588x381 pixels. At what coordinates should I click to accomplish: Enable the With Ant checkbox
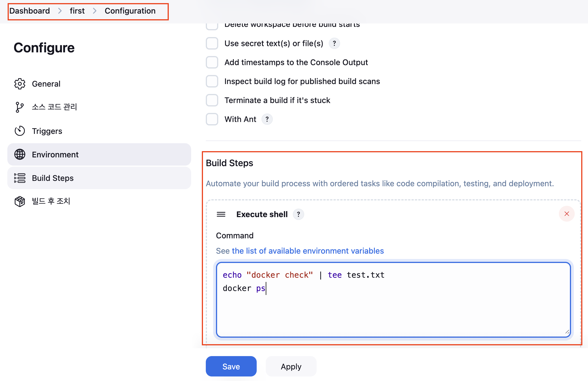(212, 119)
